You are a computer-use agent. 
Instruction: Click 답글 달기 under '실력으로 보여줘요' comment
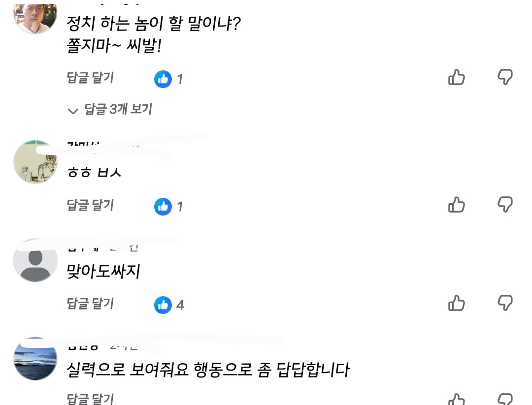tap(90, 399)
